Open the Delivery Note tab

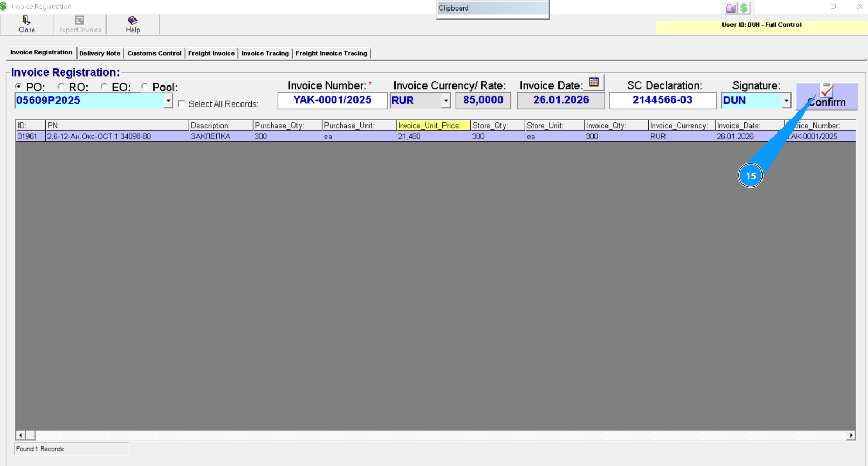click(100, 53)
